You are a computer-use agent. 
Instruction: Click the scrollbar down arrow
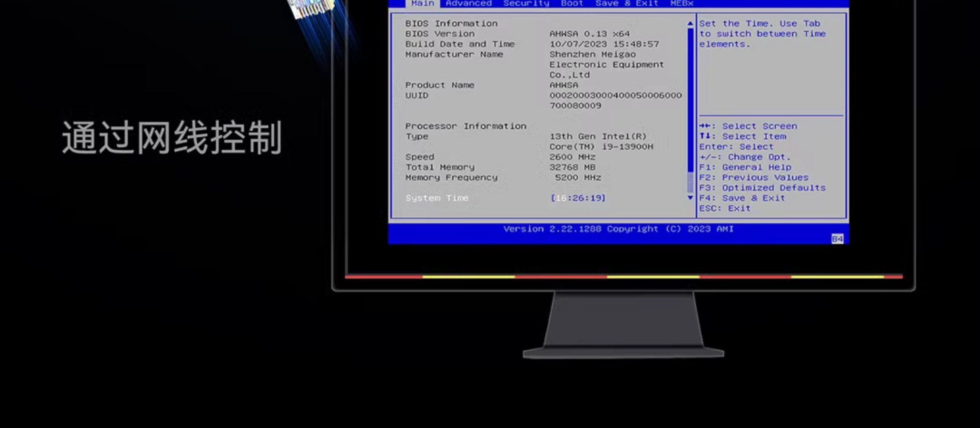click(x=690, y=197)
